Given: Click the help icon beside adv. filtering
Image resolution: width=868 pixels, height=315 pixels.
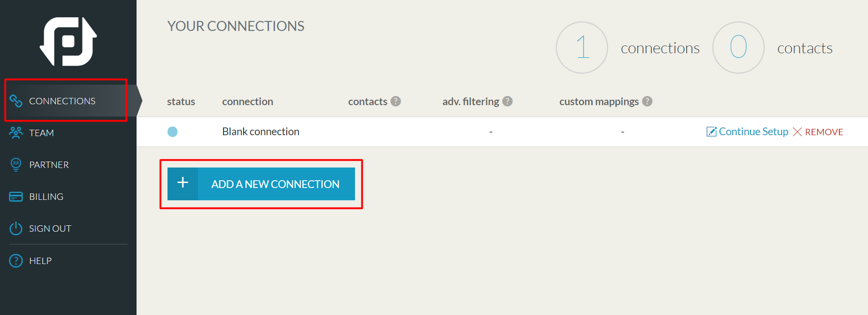Looking at the screenshot, I should click(x=508, y=101).
